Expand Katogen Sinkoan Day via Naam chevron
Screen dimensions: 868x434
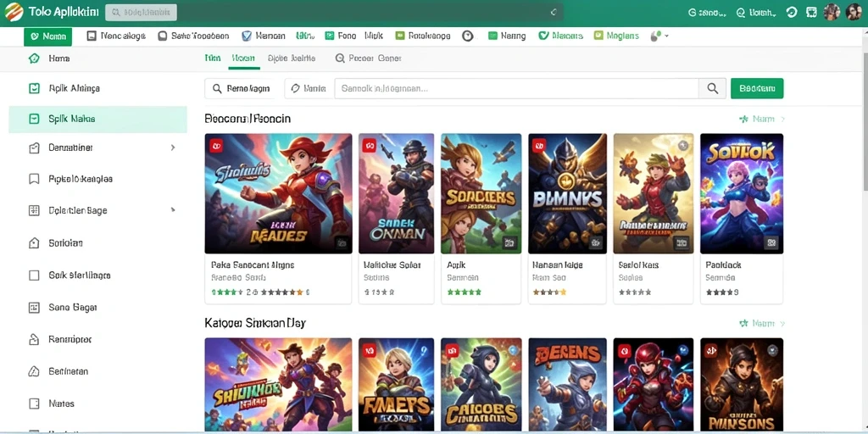pyautogui.click(x=782, y=323)
